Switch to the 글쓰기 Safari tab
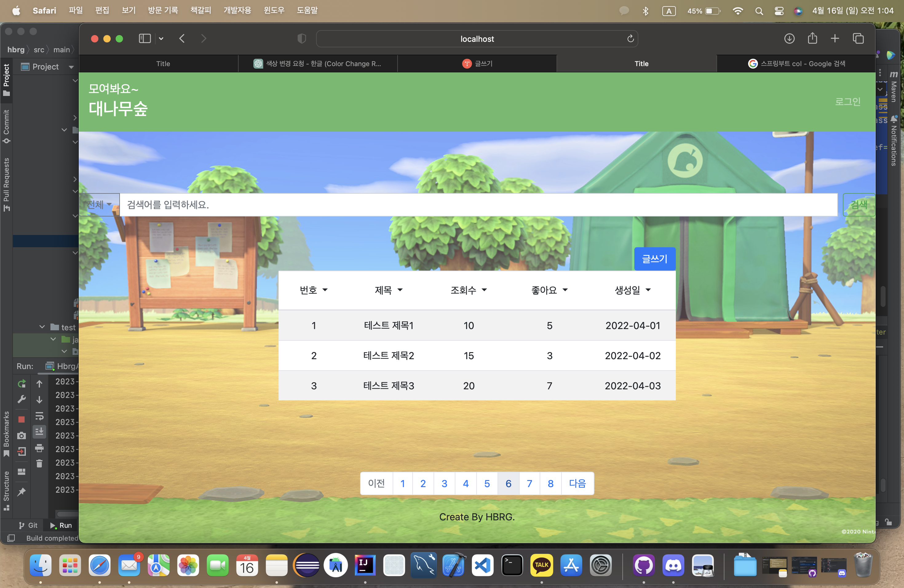The width and height of the screenshot is (904, 588). coord(477,63)
